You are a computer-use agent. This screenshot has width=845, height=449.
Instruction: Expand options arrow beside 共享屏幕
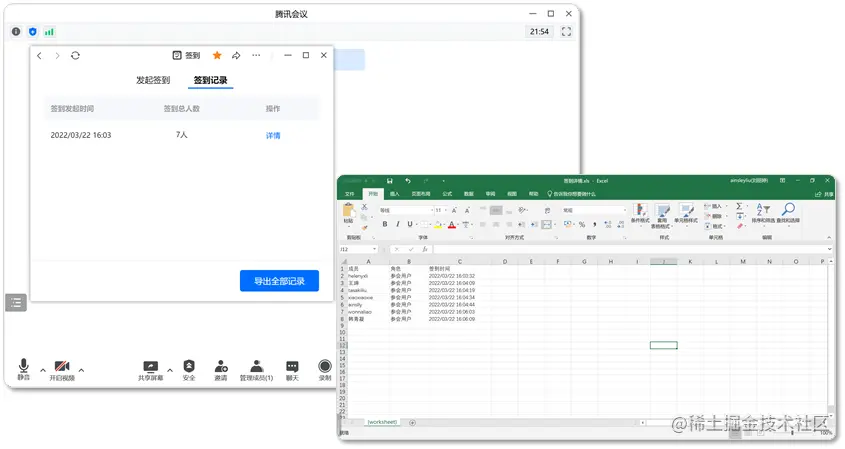point(170,370)
